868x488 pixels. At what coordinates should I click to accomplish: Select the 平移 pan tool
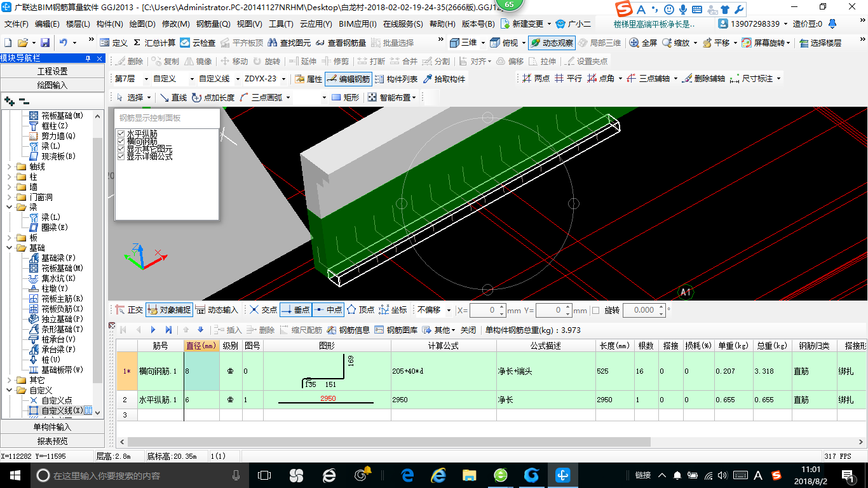tap(715, 43)
